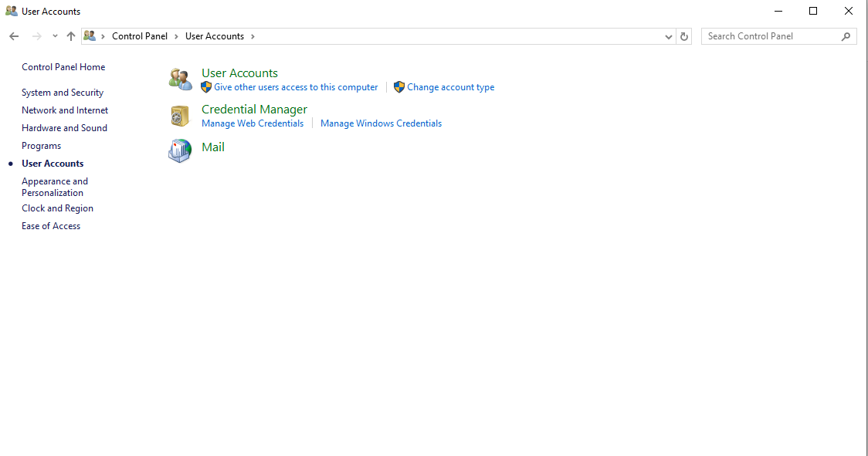Image resolution: width=868 pixels, height=456 pixels.
Task: Open the Mail globe icon
Action: [x=180, y=150]
